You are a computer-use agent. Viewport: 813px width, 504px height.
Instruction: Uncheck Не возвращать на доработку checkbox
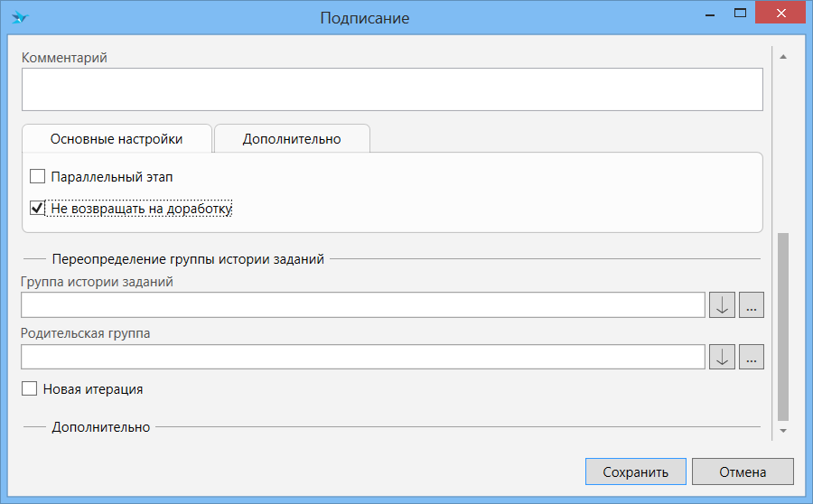pos(37,208)
